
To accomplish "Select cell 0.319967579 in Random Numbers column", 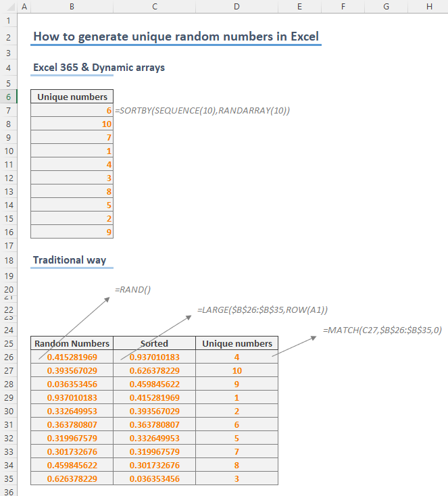I will (72, 438).
